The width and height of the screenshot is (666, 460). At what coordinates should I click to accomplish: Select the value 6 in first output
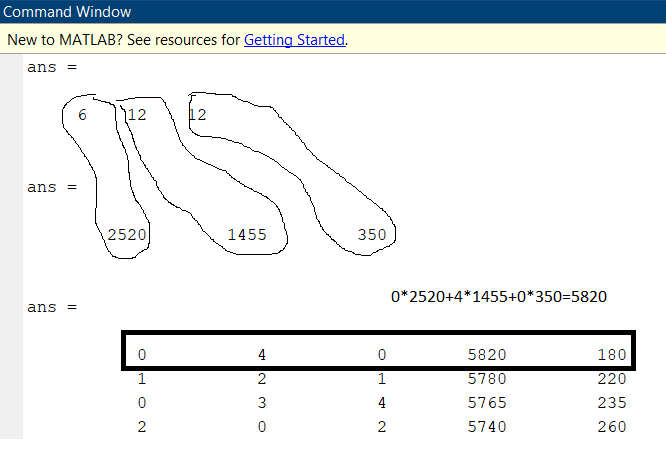click(x=83, y=115)
